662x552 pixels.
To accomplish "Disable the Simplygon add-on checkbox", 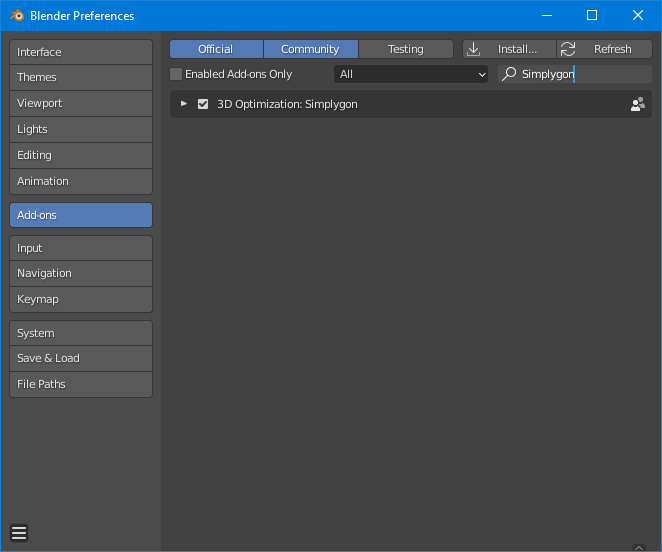I will 203,104.
